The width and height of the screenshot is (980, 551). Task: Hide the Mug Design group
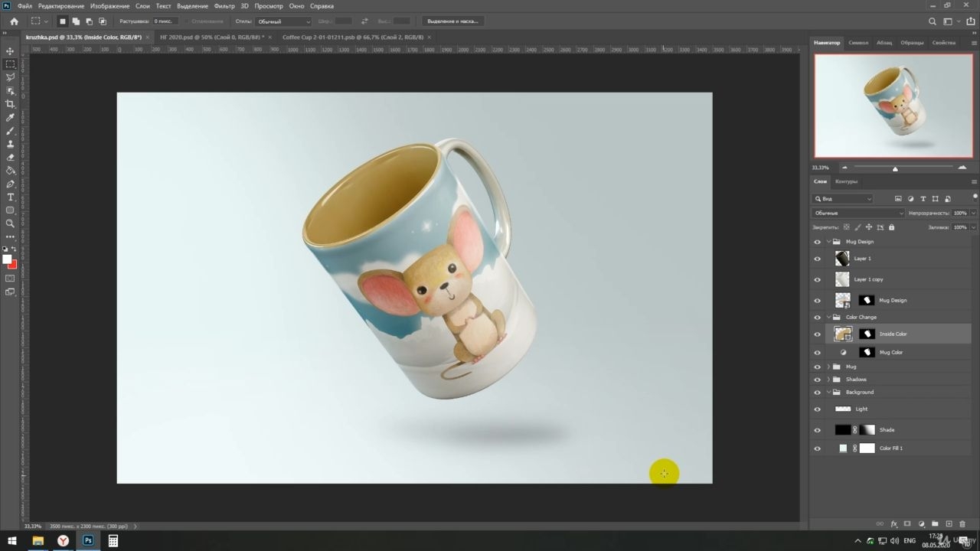(x=817, y=242)
